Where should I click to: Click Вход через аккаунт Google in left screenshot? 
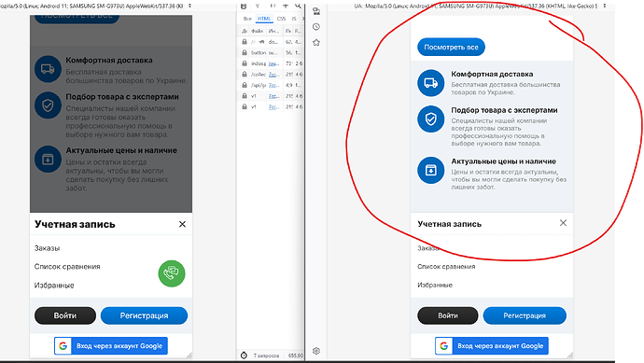coord(111,346)
